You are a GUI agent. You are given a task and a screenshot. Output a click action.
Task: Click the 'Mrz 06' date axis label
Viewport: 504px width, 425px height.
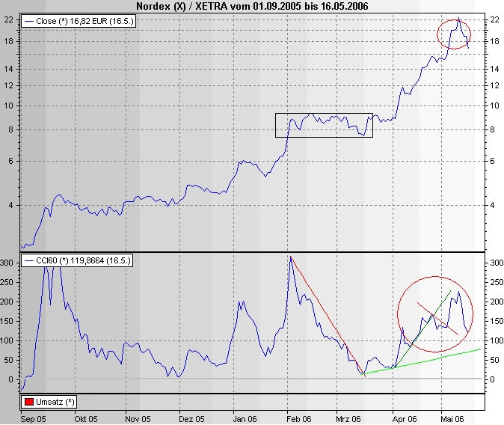click(x=348, y=419)
